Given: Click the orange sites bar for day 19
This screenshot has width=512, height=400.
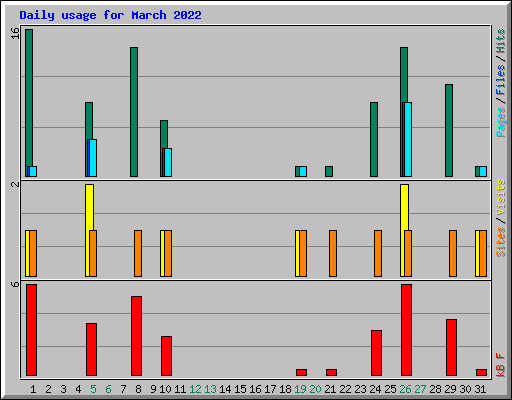Looking at the screenshot, I should point(303,253).
